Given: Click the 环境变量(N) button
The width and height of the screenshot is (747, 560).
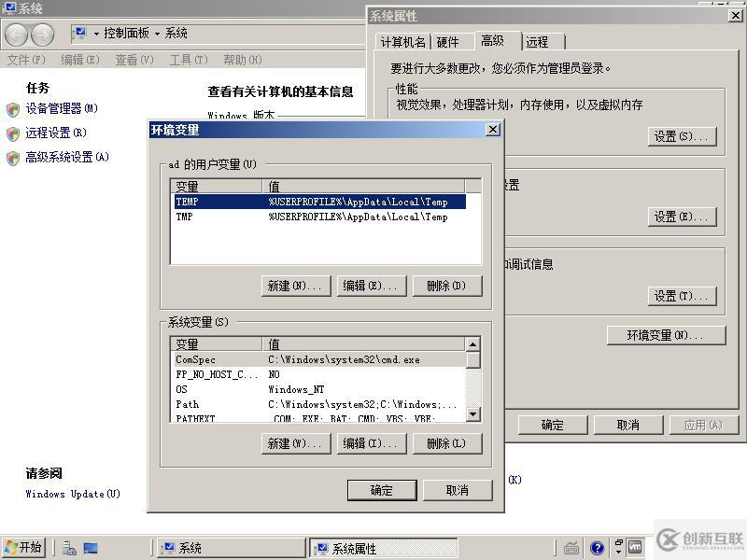Looking at the screenshot, I should click(x=666, y=335).
